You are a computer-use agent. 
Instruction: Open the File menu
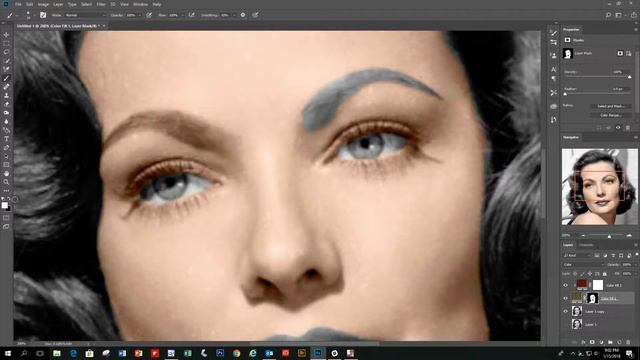point(18,4)
